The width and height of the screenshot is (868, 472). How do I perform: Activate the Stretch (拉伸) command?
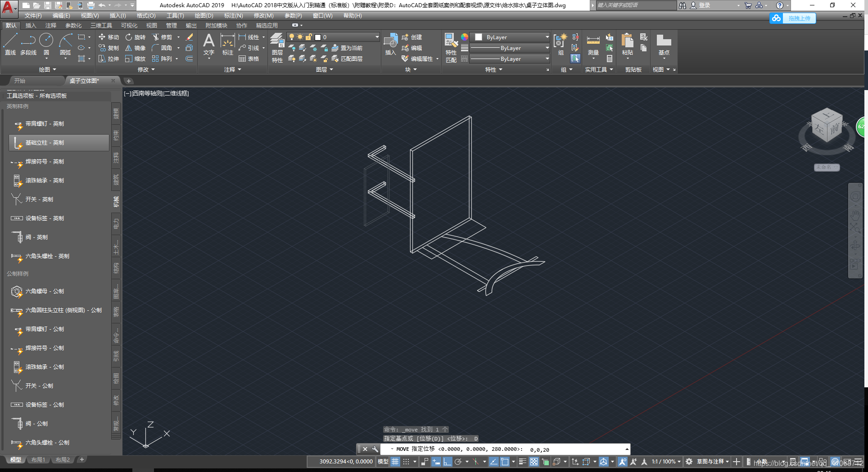pyautogui.click(x=108, y=59)
